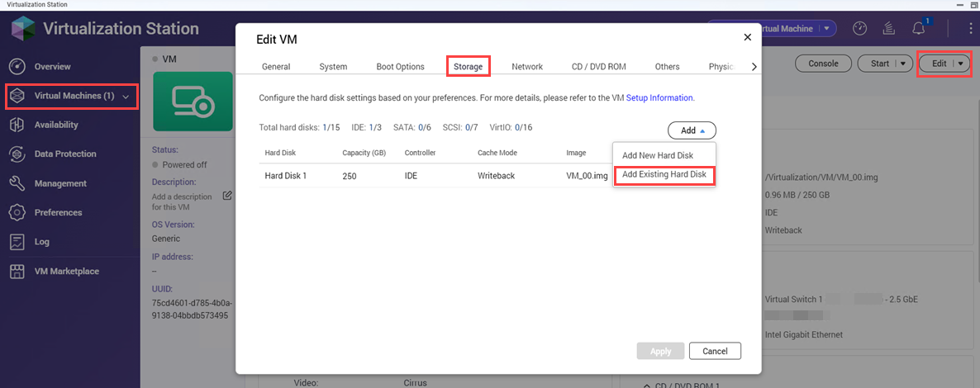The height and width of the screenshot is (388, 980).
Task: Click the Console button
Action: 823,63
